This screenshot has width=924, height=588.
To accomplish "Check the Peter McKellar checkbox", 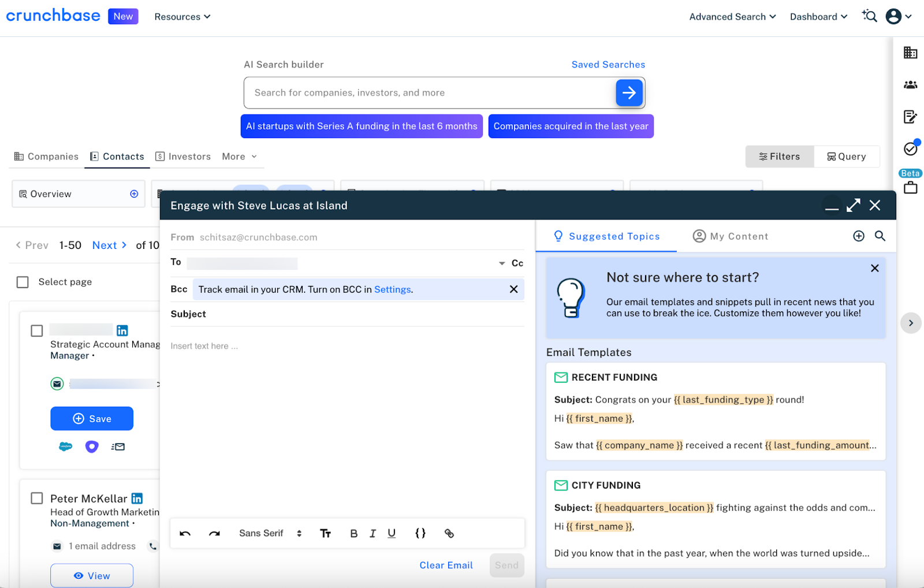I will 37,498.
